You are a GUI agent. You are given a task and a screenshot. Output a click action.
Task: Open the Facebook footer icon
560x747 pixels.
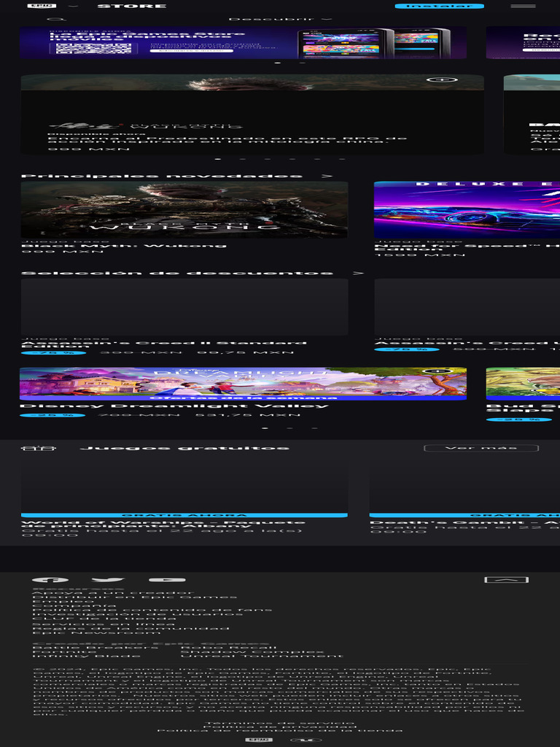(50, 580)
